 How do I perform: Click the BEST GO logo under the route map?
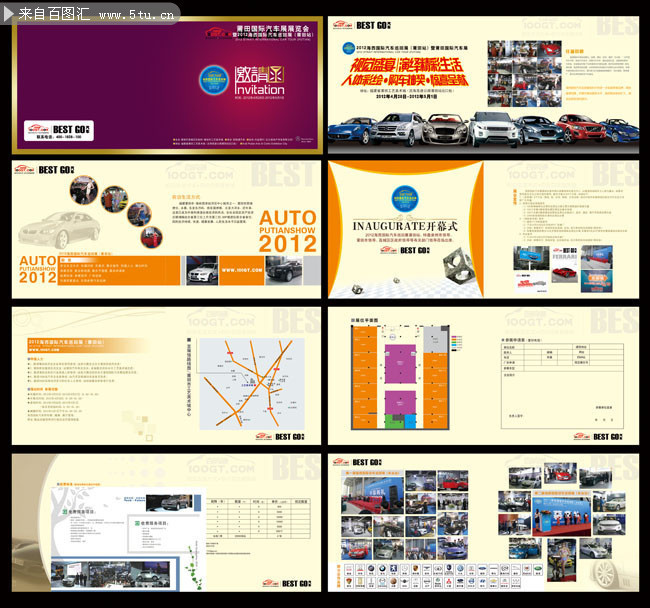point(280,437)
